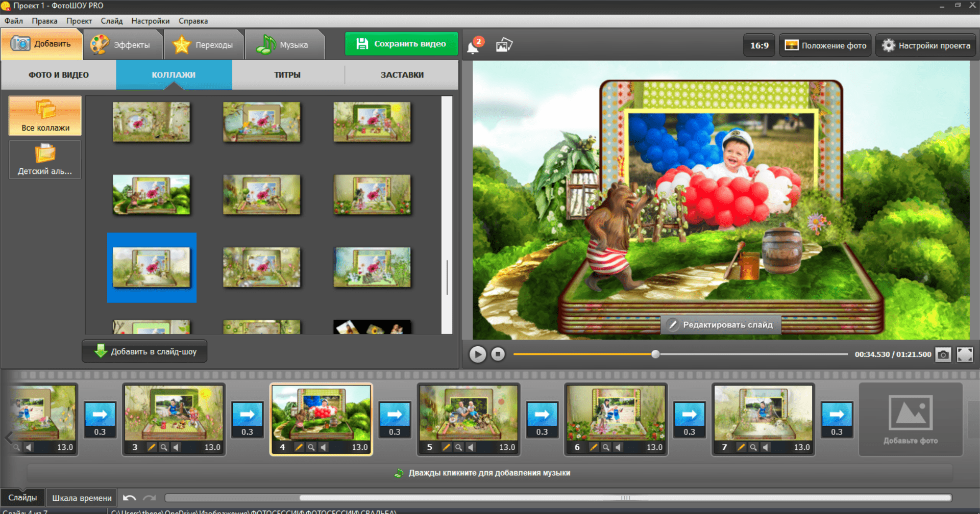Toggle the sound icon on slide 4
The width and height of the screenshot is (980, 514).
click(324, 447)
